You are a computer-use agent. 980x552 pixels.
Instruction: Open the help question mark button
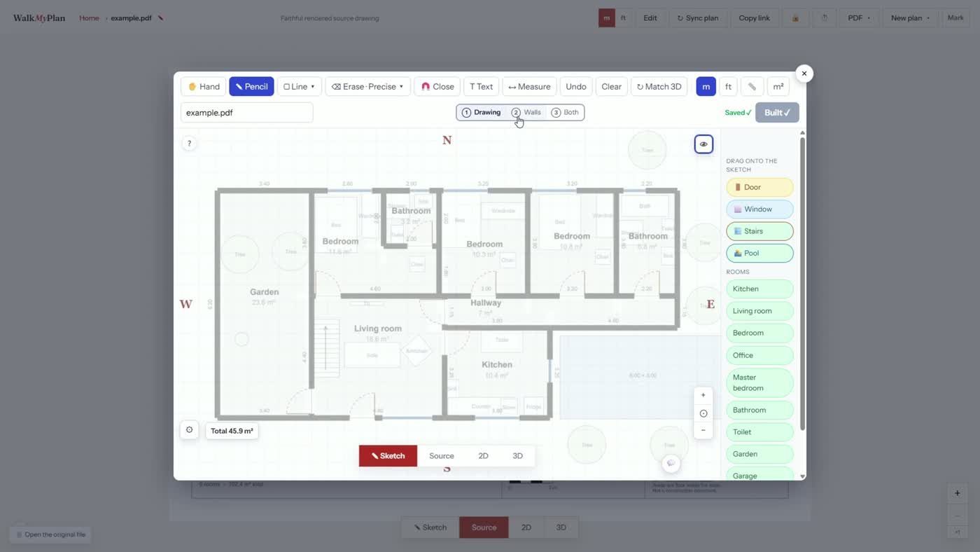pos(189,144)
